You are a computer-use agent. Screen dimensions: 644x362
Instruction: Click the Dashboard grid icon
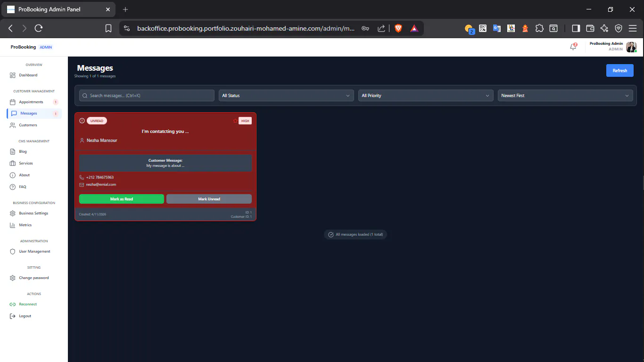[13, 75]
